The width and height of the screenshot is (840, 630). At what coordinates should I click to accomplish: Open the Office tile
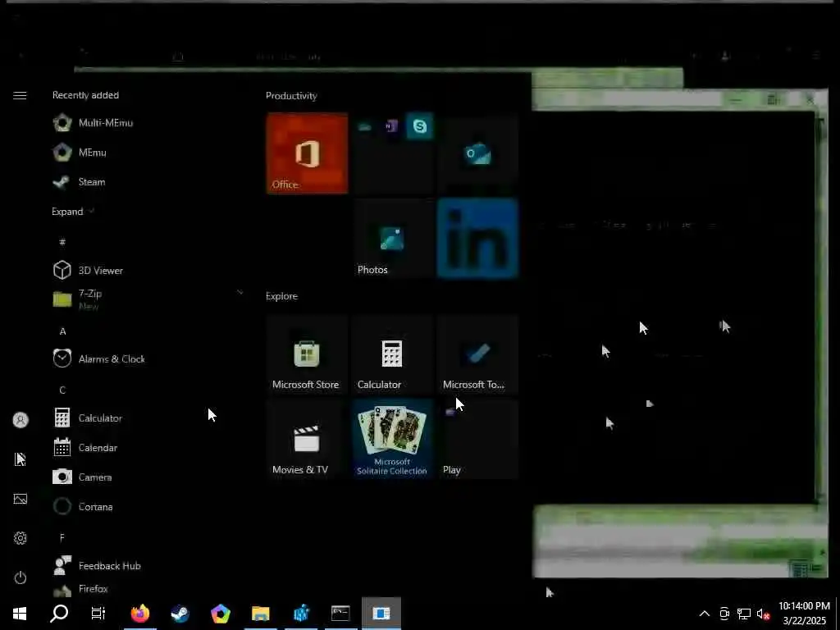coord(307,153)
